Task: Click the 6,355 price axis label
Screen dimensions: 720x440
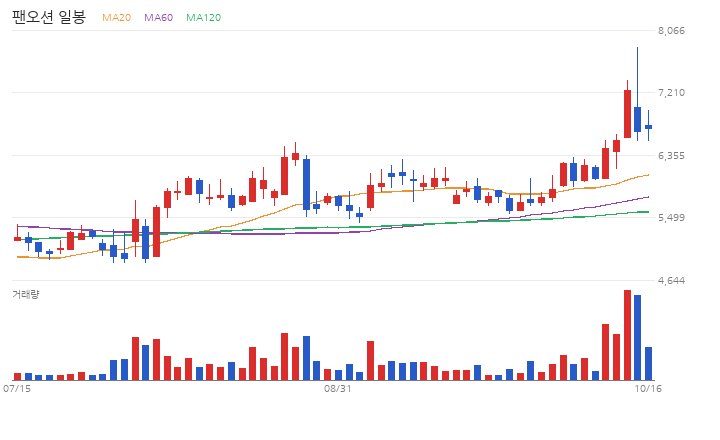Action: point(671,156)
